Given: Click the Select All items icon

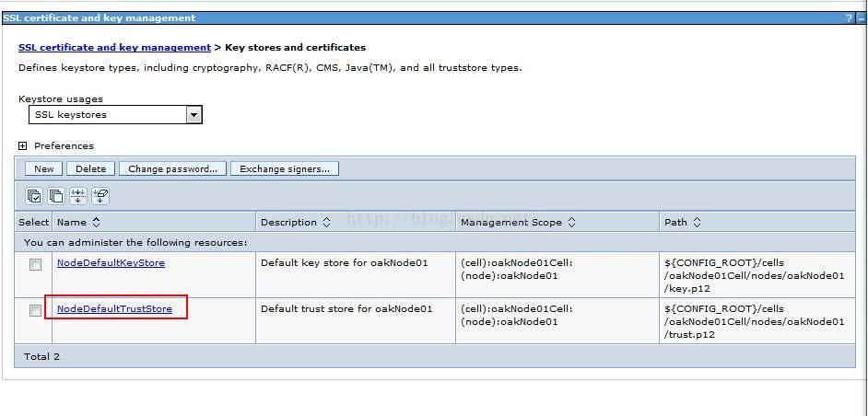Looking at the screenshot, I should pyautogui.click(x=34, y=196).
